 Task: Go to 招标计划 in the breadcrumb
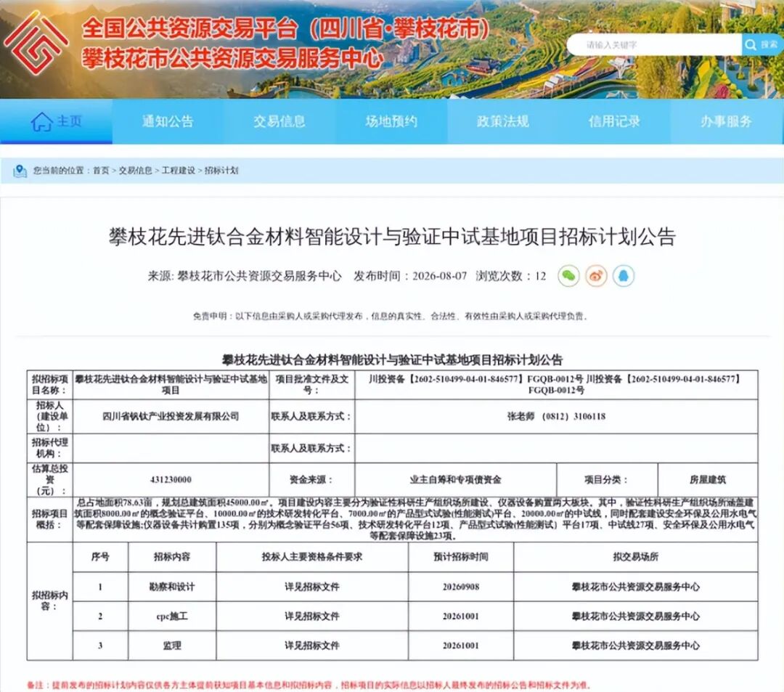(x=221, y=171)
